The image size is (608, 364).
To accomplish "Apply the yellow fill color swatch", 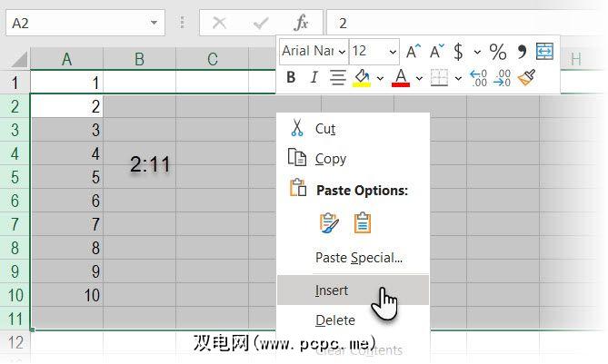I will 361,78.
